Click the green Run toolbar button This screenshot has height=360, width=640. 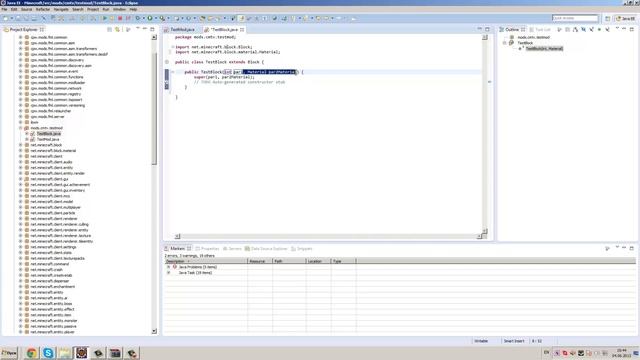104,18
